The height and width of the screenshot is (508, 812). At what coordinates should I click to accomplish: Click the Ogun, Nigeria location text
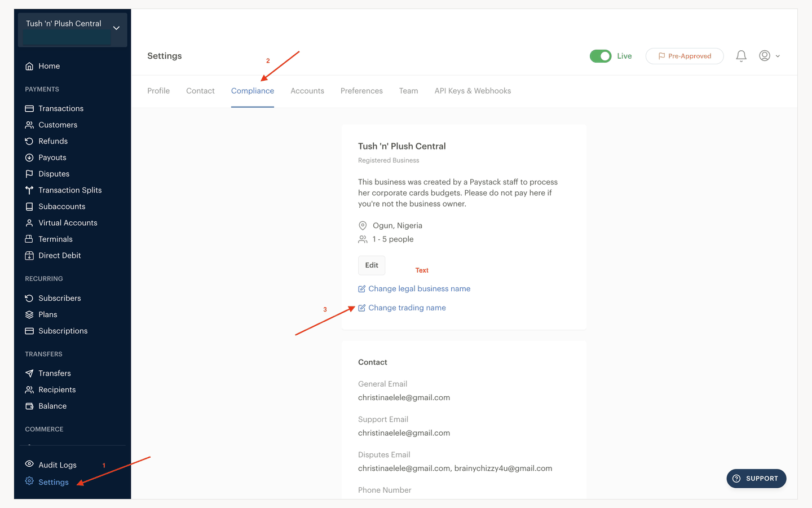coord(398,226)
